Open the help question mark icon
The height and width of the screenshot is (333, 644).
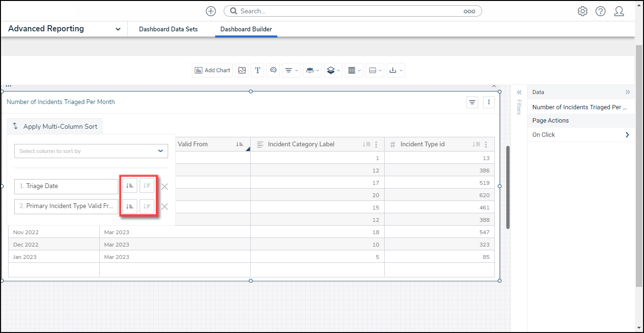(x=600, y=11)
